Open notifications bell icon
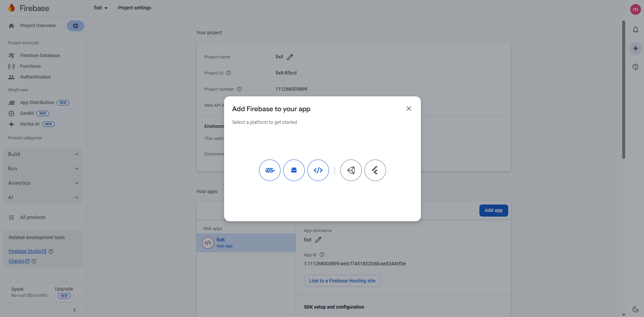The height and width of the screenshot is (317, 644). point(636,30)
